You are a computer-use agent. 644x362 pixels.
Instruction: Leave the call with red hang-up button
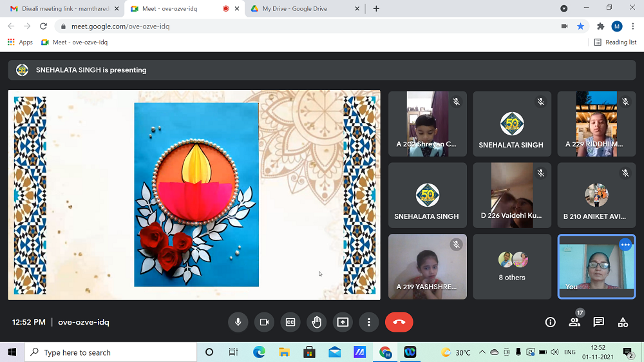click(x=399, y=322)
